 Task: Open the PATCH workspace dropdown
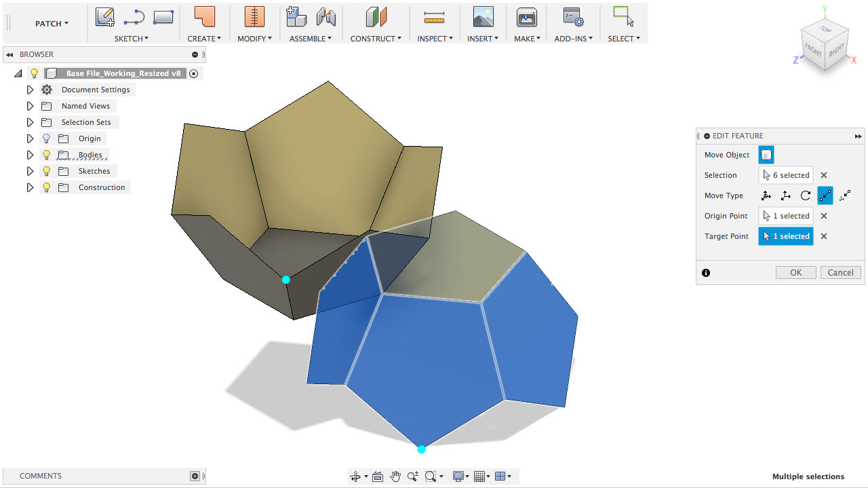pyautogui.click(x=52, y=23)
